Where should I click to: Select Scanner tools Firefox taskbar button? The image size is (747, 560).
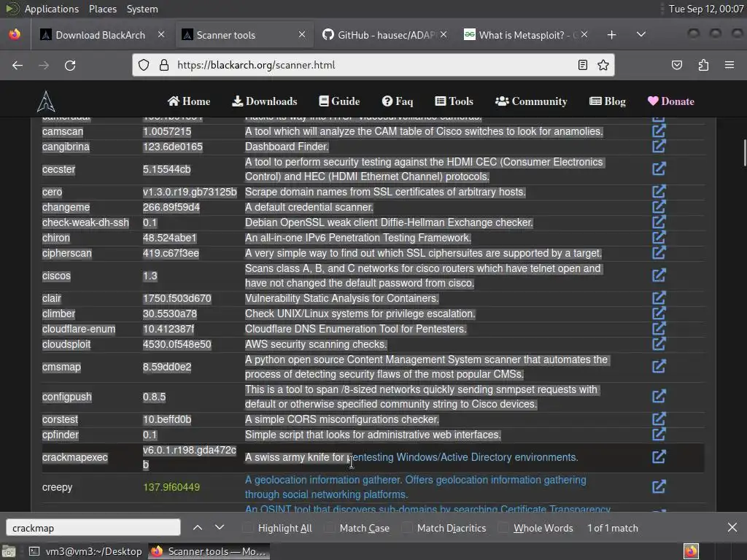(209, 551)
